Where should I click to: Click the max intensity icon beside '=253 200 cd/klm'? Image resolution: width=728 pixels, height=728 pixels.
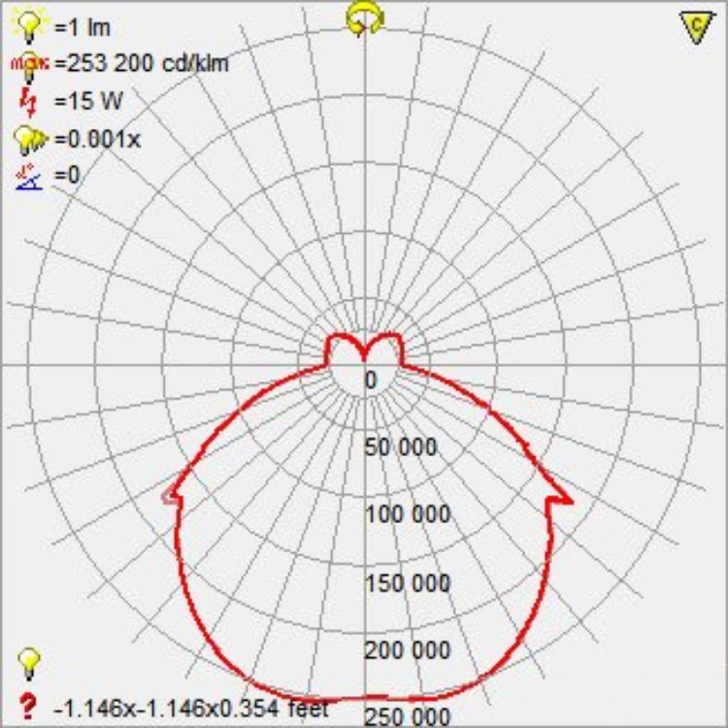click(x=30, y=66)
